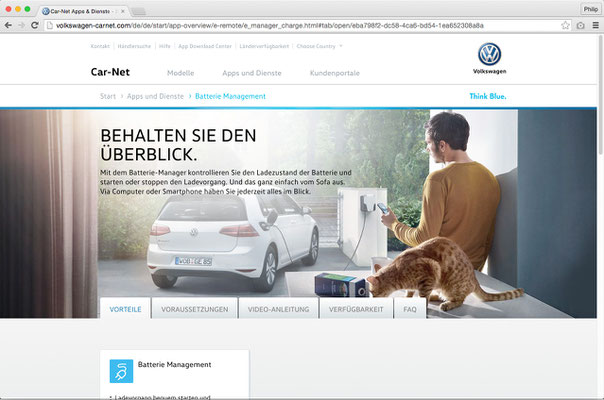Click the Batterie Management plug icon
Viewport: 604px width, 400px height.
click(121, 371)
